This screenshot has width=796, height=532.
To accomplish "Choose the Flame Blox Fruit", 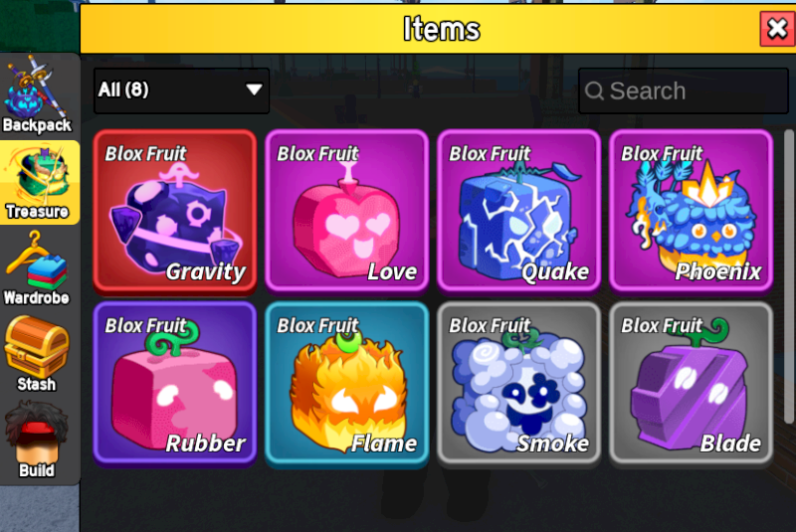I will tap(346, 383).
